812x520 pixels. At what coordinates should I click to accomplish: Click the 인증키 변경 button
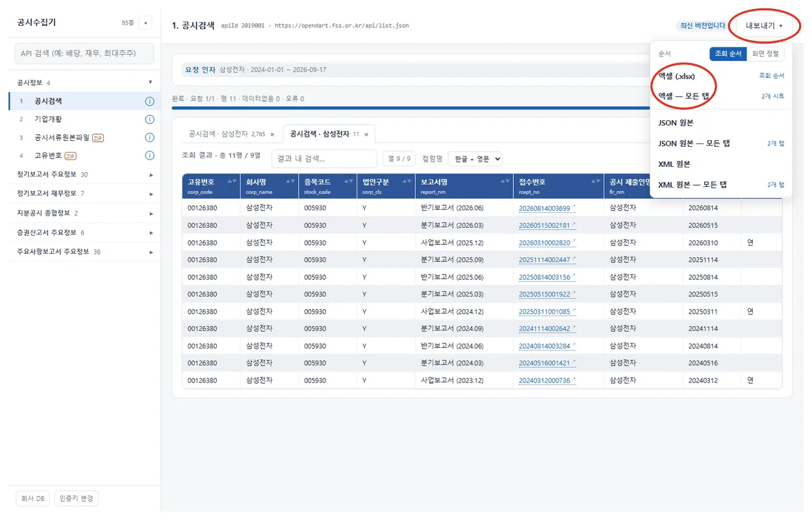tap(76, 499)
